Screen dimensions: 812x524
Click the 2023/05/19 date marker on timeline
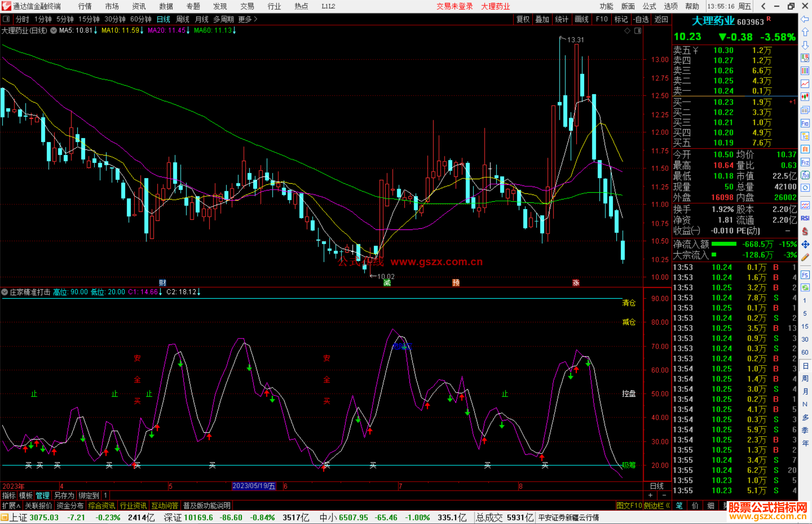pos(254,486)
